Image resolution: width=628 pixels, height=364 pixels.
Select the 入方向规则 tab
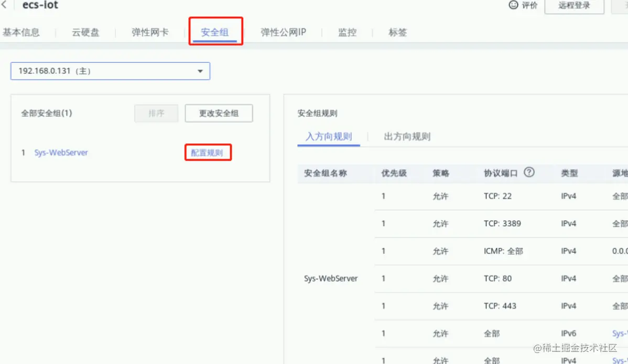[329, 137]
